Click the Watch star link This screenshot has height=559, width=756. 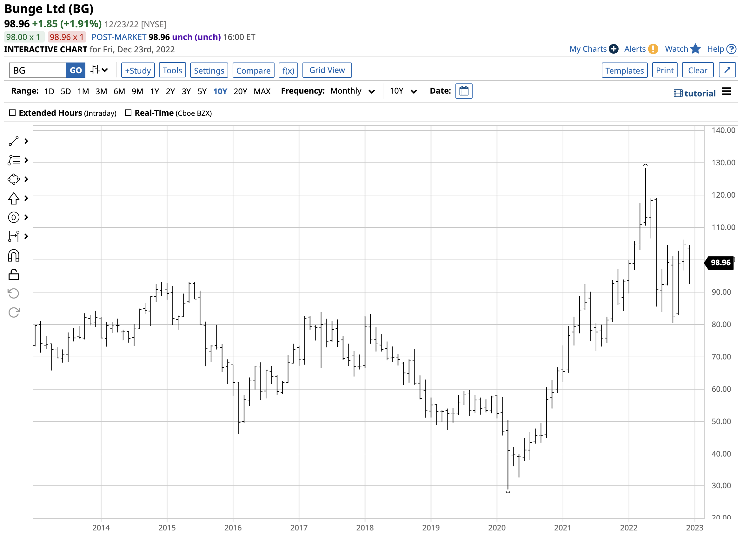tap(683, 49)
